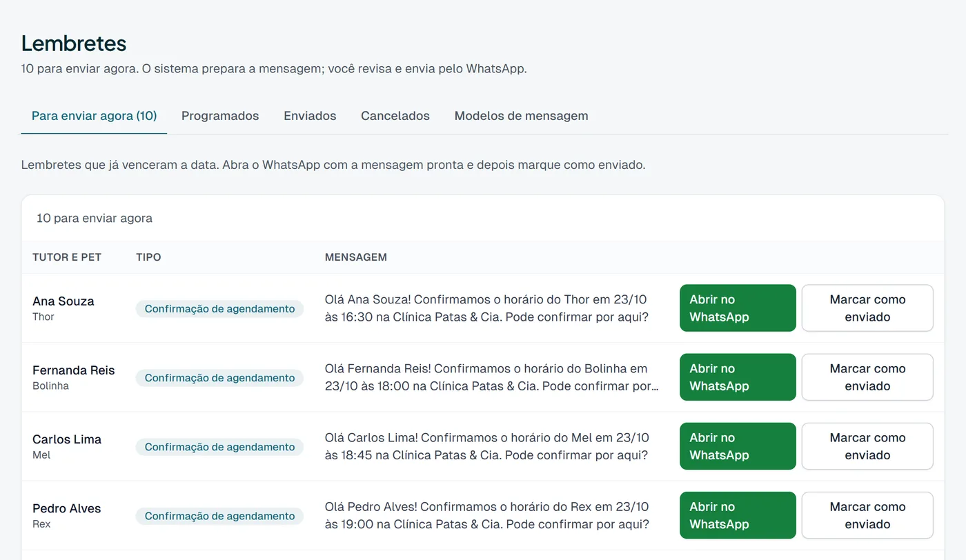This screenshot has height=560, width=966.
Task: Open WhatsApp for Fernanda Reis's reminder
Action: pos(738,377)
